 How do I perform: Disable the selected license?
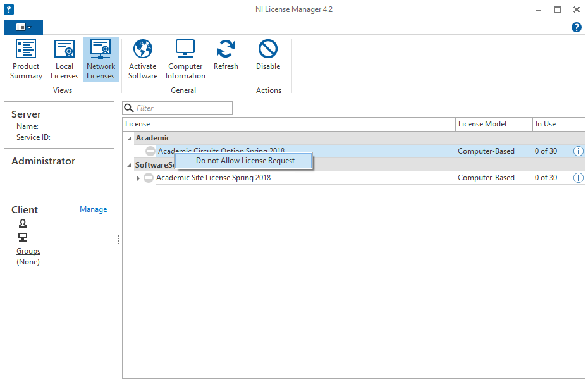click(268, 55)
